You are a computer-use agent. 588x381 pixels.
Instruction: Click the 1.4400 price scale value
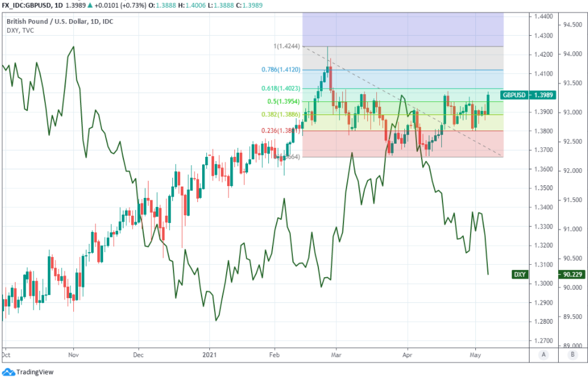[542, 17]
